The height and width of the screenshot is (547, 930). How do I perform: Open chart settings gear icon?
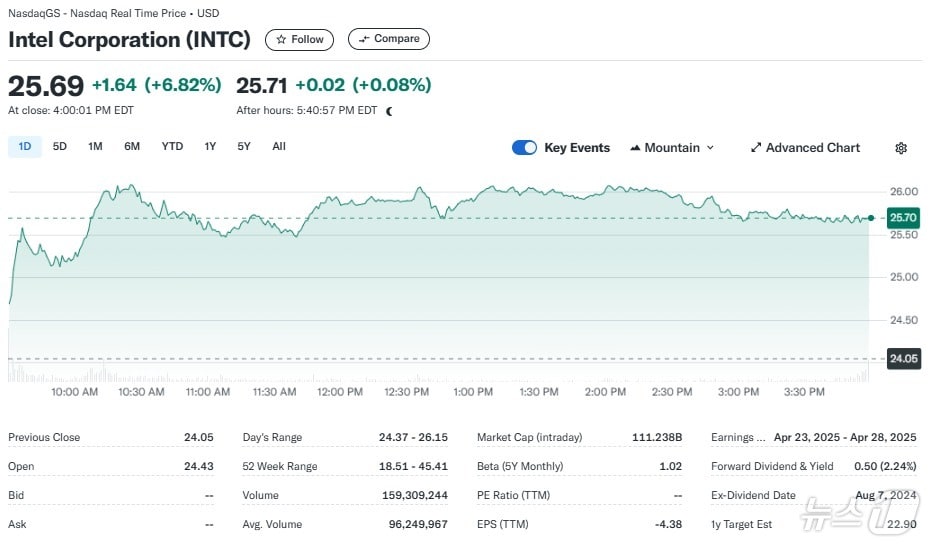[x=900, y=148]
